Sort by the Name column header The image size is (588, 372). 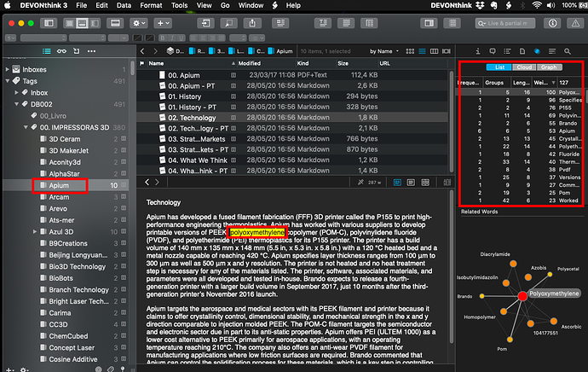point(191,63)
